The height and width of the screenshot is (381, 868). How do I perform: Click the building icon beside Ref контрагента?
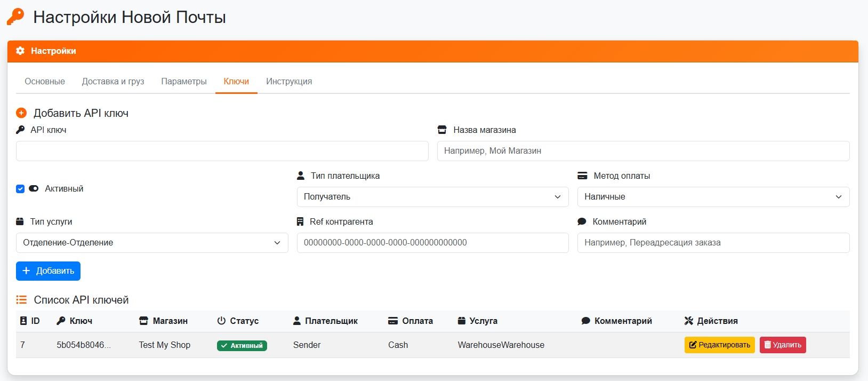click(x=300, y=221)
